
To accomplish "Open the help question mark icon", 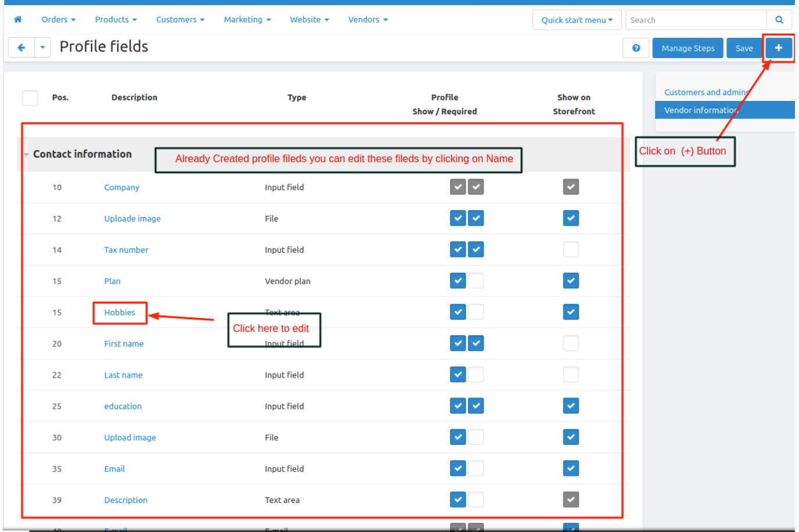I will [x=636, y=48].
